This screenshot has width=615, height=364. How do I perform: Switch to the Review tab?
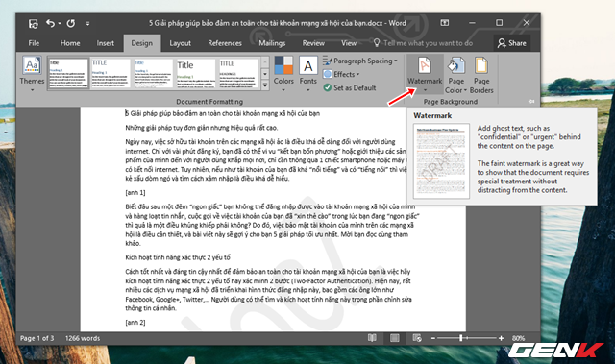313,43
